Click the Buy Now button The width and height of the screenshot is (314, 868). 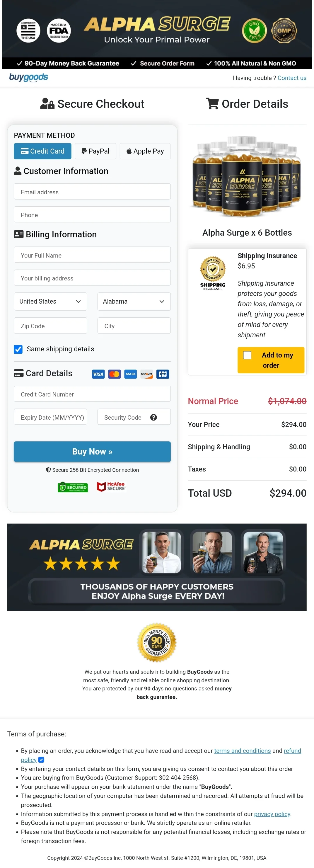(92, 452)
